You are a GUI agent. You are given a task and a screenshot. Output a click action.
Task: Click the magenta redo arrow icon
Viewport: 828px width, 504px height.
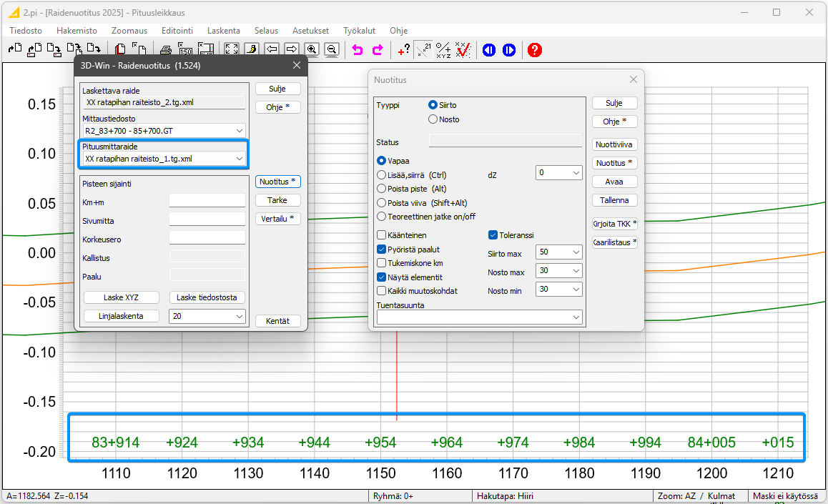(x=378, y=49)
